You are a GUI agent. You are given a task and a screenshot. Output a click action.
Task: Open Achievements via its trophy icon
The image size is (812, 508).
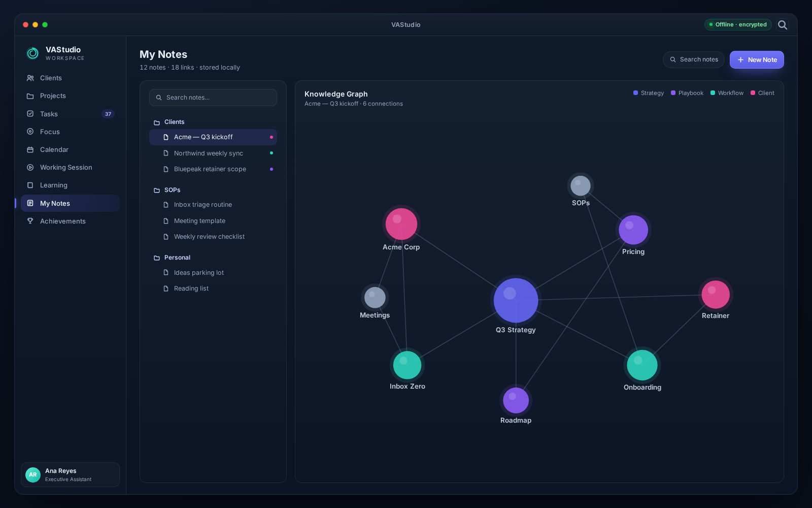(30, 221)
